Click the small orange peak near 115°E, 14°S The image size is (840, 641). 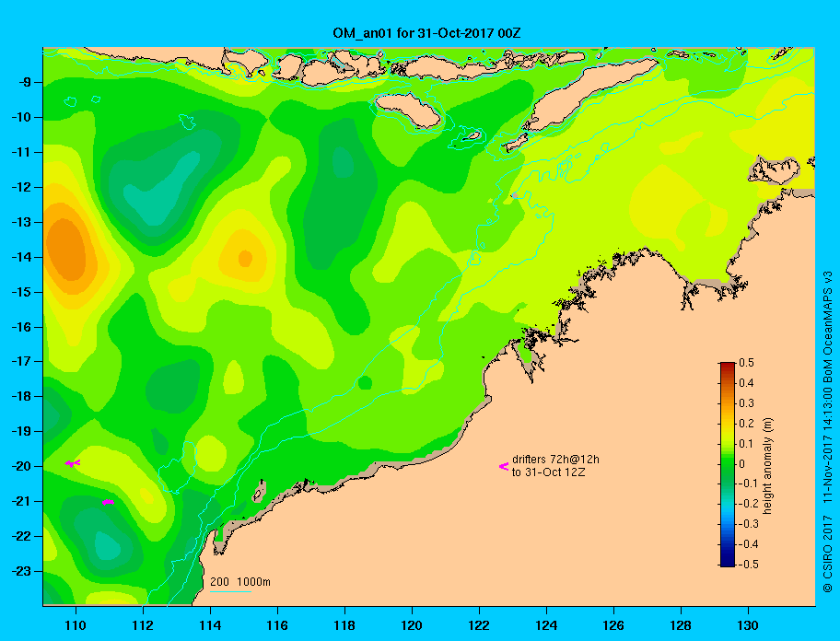245,259
